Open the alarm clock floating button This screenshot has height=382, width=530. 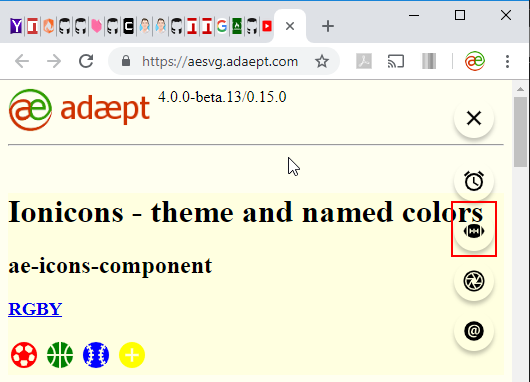click(474, 181)
